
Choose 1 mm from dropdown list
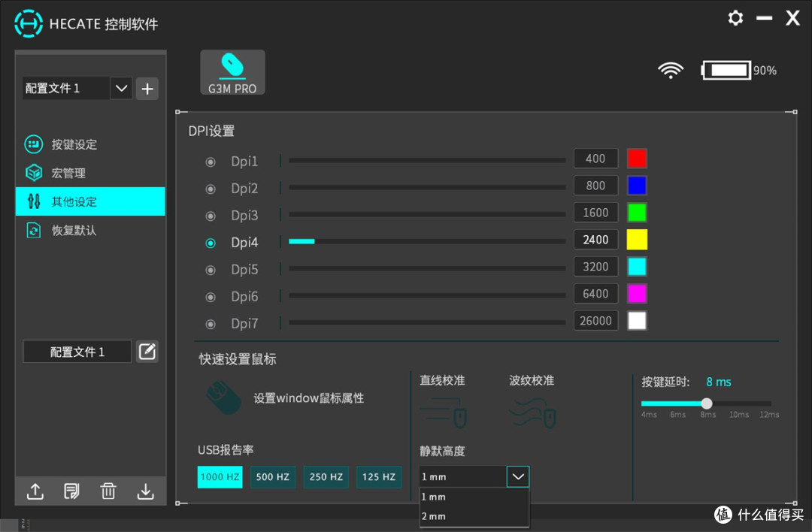click(x=474, y=497)
